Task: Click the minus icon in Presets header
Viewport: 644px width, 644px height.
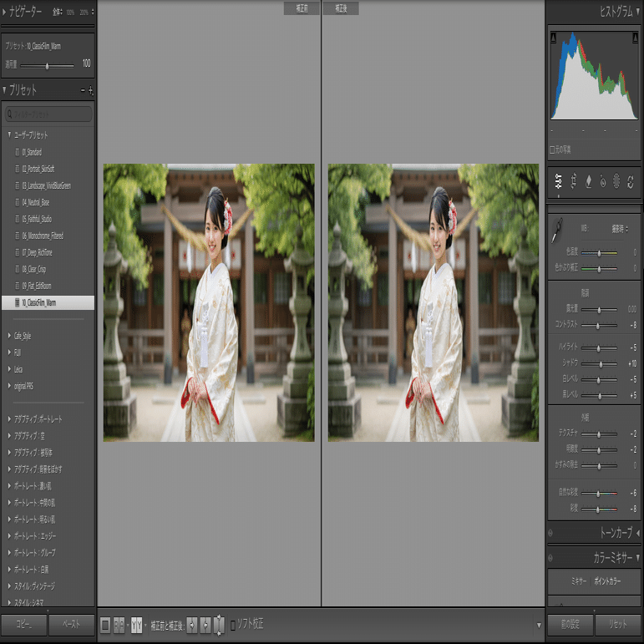Action: click(x=83, y=90)
